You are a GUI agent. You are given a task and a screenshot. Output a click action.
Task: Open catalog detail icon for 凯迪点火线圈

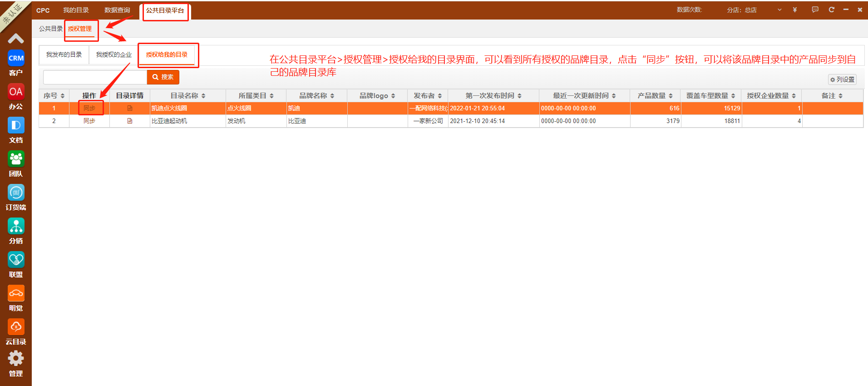pos(130,108)
